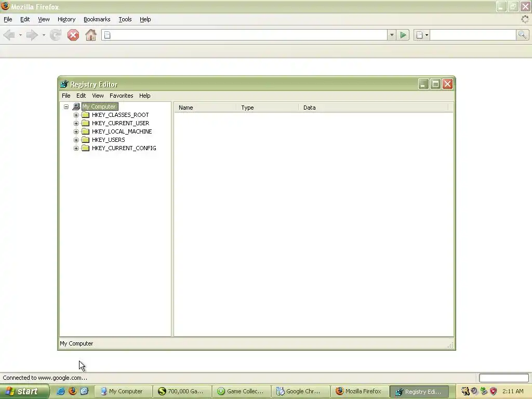Open Firefox Tools menu
This screenshot has width=532, height=399.
[x=125, y=19]
